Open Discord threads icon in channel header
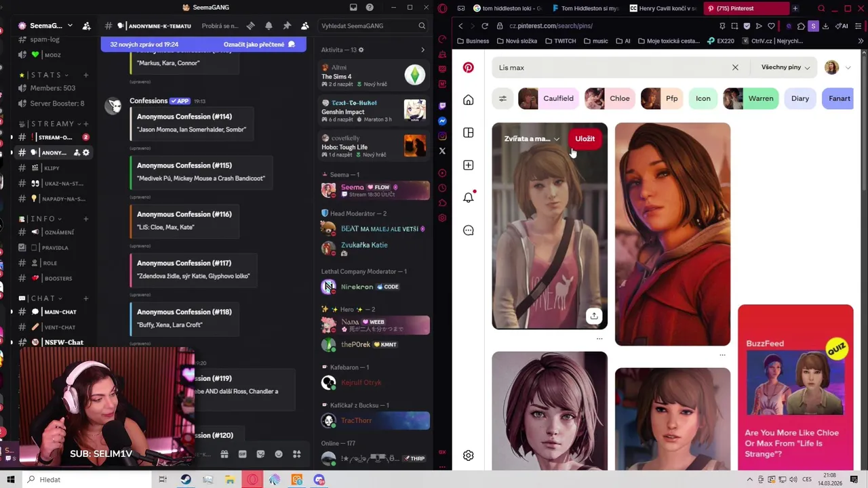The width and height of the screenshot is (868, 488). [251, 26]
